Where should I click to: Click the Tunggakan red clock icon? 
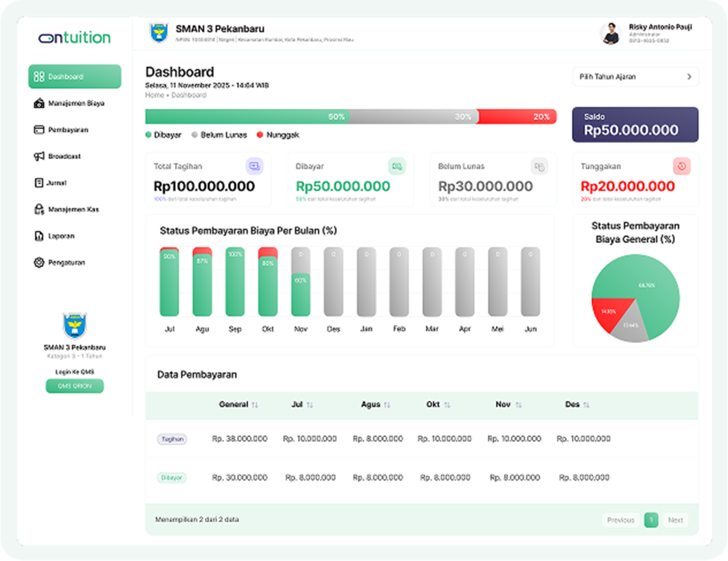click(682, 166)
